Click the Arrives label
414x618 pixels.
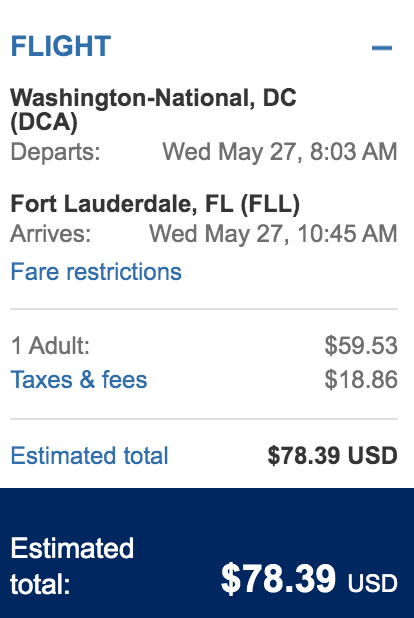tap(50, 234)
